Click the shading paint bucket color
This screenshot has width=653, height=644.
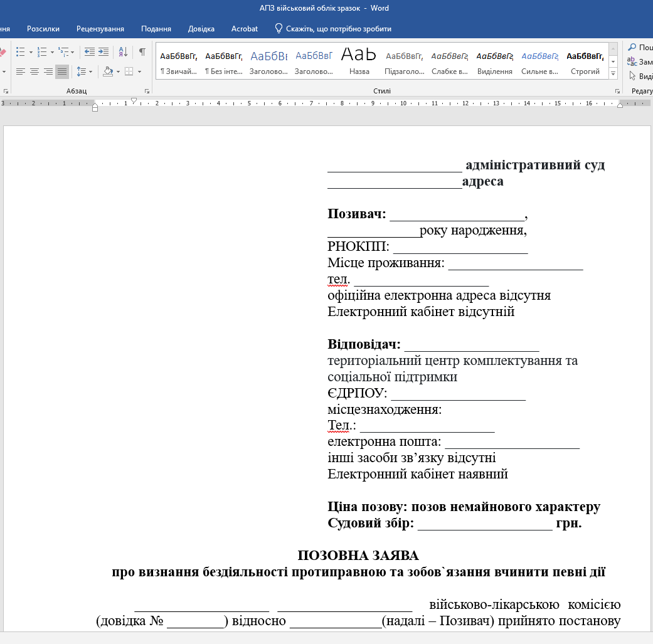pos(107,71)
